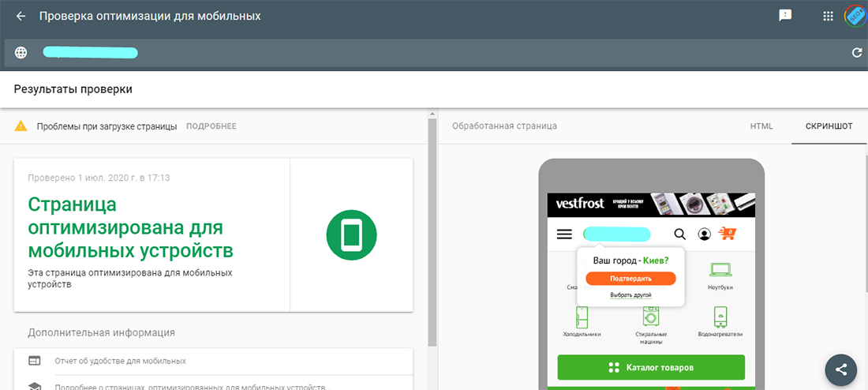Click Результаты проверки heading
The width and height of the screenshot is (868, 390).
pyautogui.click(x=73, y=88)
